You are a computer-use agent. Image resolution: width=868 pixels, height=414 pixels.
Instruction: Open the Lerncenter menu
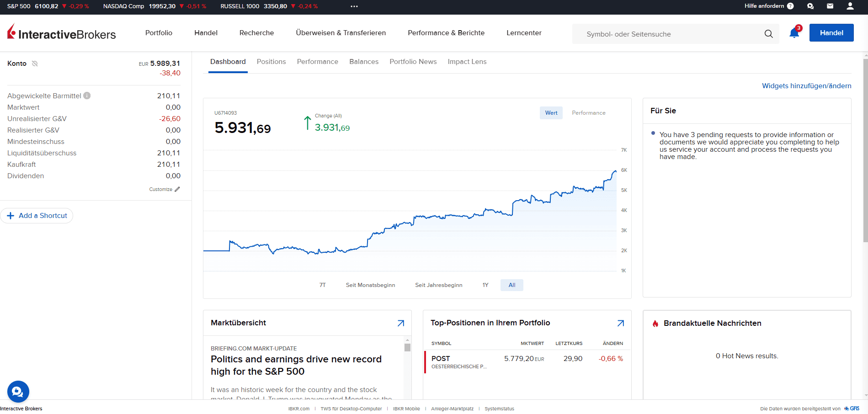click(x=524, y=33)
